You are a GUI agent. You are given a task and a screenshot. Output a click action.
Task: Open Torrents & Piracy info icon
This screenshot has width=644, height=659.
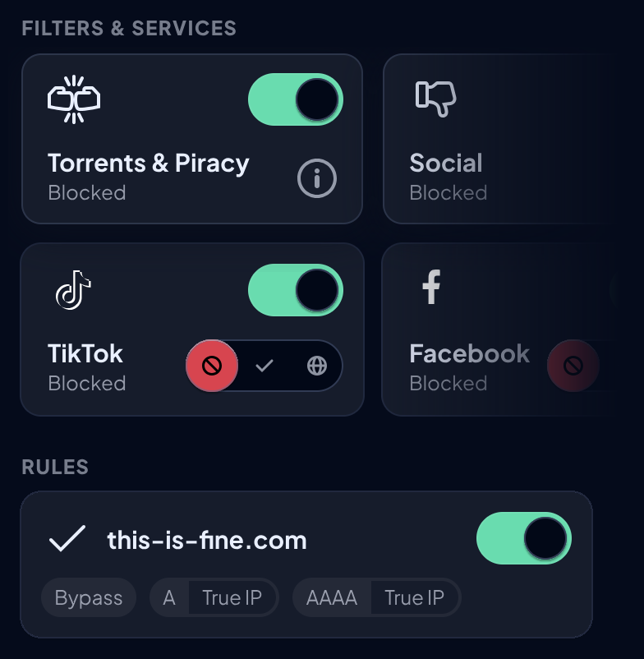[317, 177]
